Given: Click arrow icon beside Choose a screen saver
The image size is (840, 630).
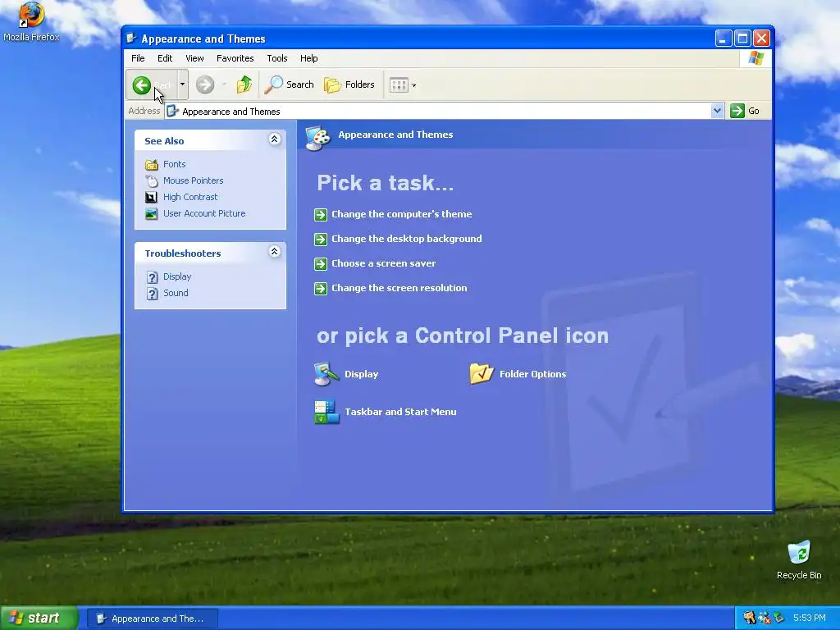Looking at the screenshot, I should (321, 263).
